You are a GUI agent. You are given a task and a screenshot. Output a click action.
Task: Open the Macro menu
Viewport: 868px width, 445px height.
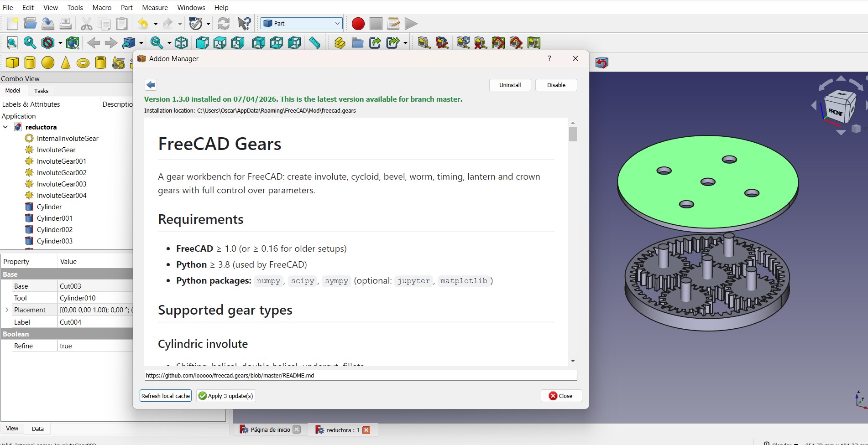(x=102, y=8)
